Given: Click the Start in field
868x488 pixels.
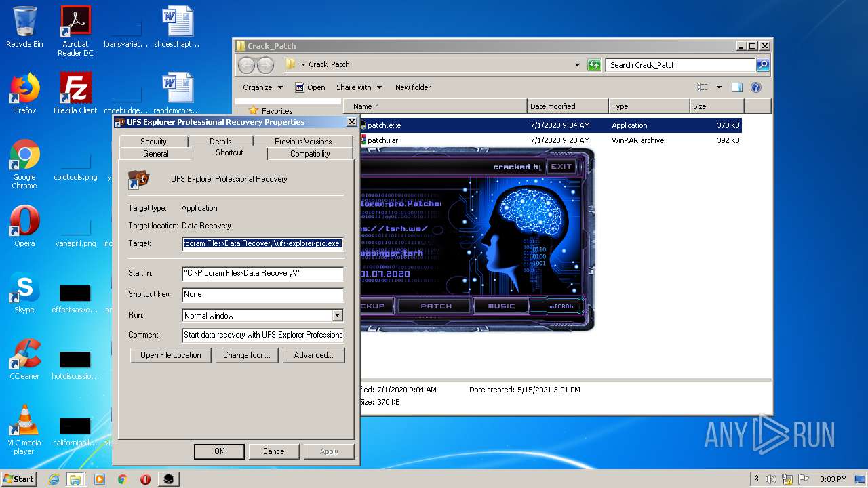Looking at the screenshot, I should click(x=263, y=273).
